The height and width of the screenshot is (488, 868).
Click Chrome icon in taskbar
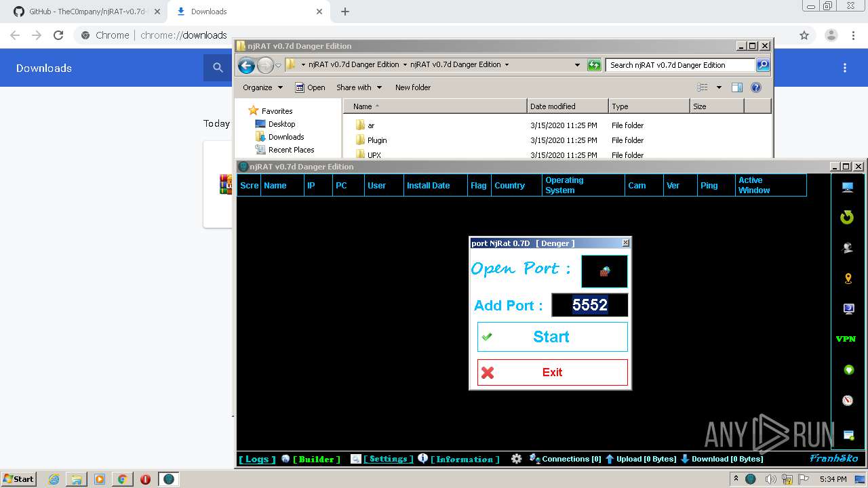point(122,479)
